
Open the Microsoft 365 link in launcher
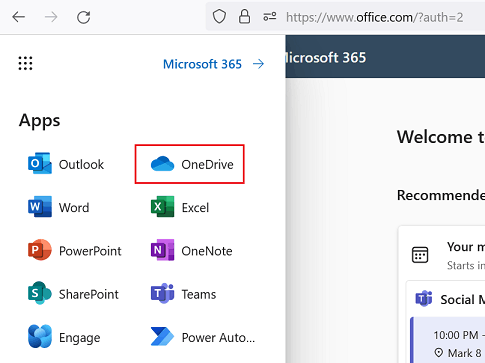pos(202,64)
